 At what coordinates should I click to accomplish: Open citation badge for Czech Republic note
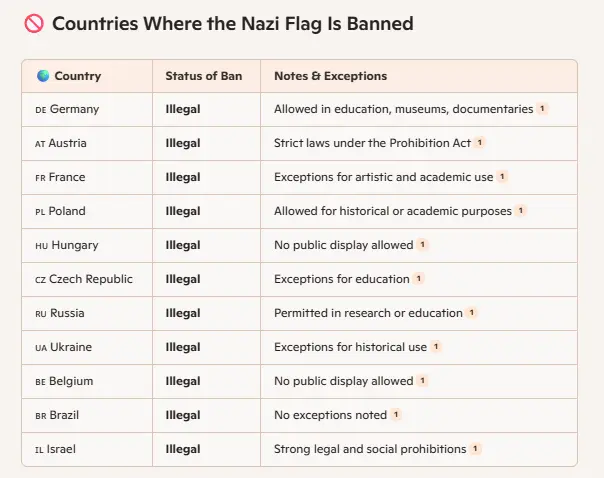point(419,279)
